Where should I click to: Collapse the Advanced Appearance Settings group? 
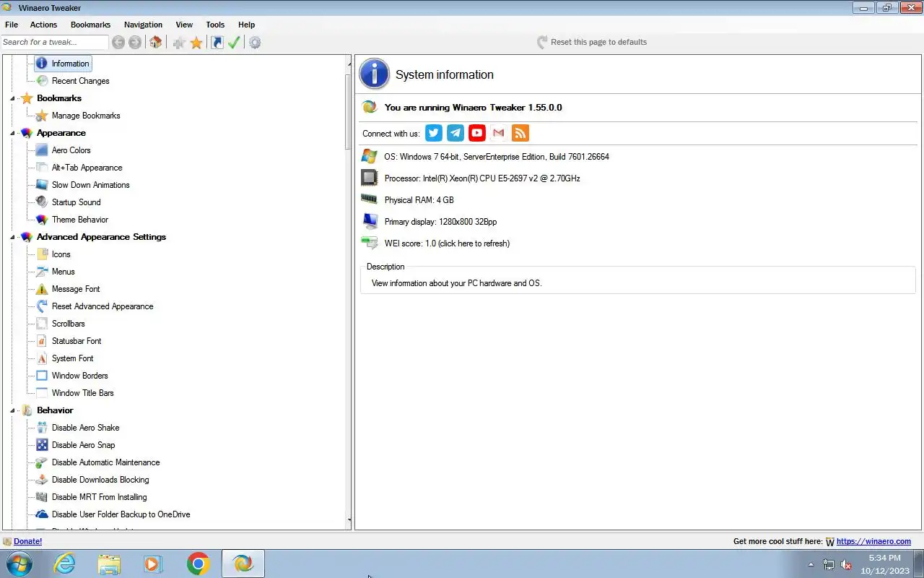pos(12,237)
